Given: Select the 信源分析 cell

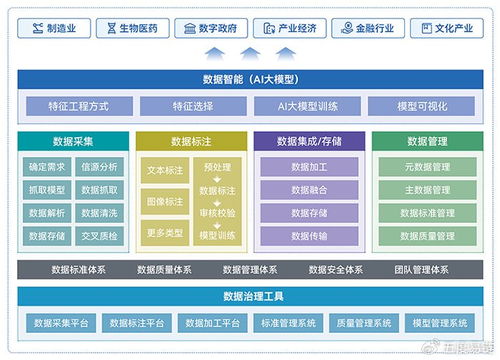Looking at the screenshot, I should 99,167.
